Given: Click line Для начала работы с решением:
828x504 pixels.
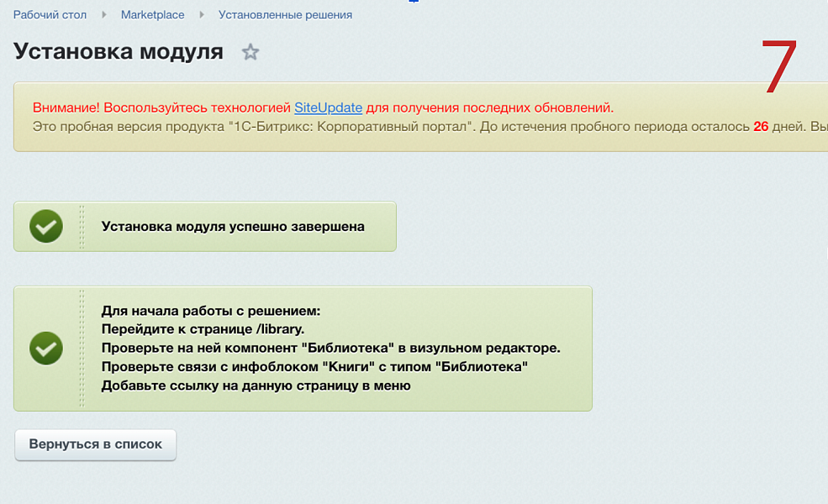Looking at the screenshot, I should click(x=211, y=311).
